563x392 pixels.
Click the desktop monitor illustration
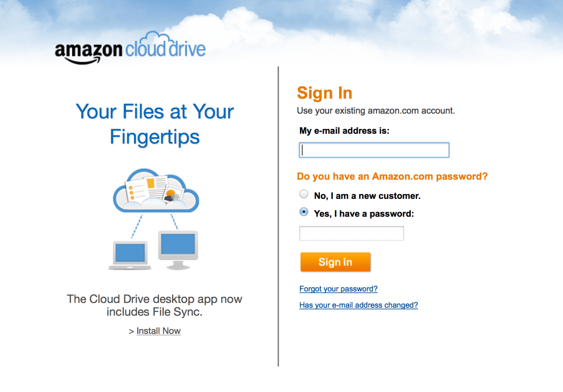[178, 249]
